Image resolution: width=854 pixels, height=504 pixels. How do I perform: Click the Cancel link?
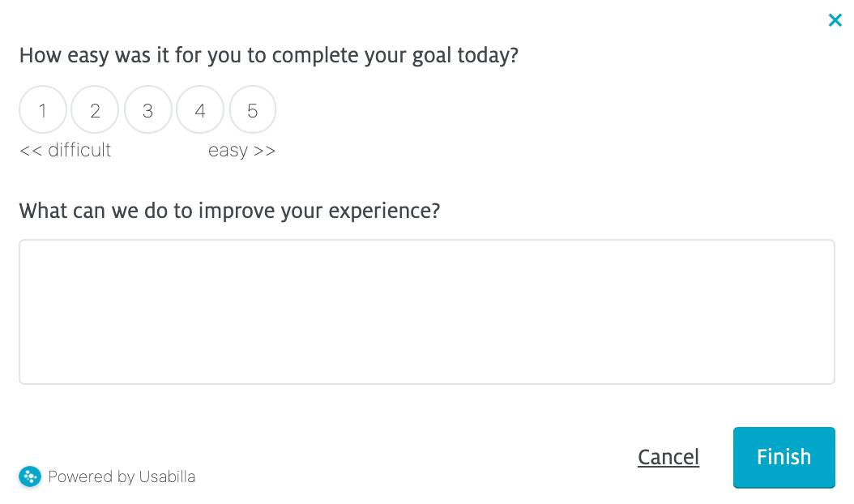tap(668, 457)
